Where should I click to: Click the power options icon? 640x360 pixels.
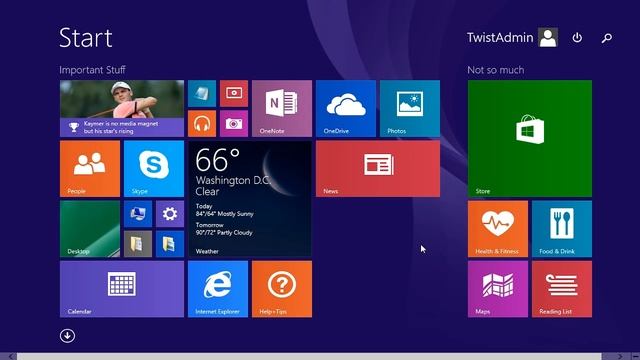577,38
